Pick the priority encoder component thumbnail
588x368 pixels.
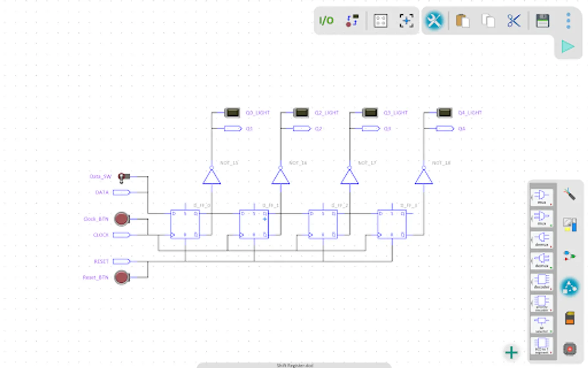click(542, 303)
